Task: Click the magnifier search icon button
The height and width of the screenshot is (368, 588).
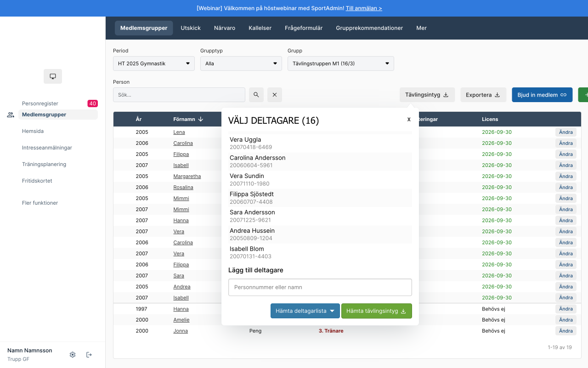Action: coord(256,95)
